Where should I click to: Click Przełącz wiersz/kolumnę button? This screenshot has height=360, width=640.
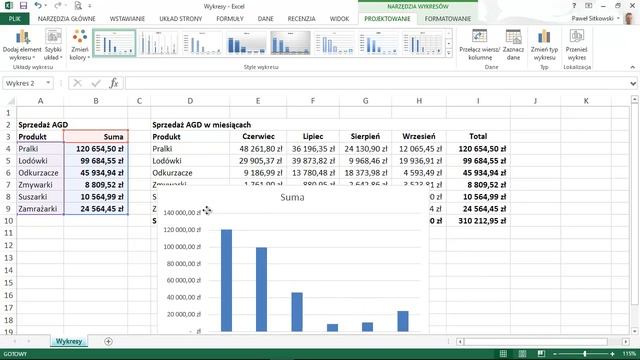(480, 45)
